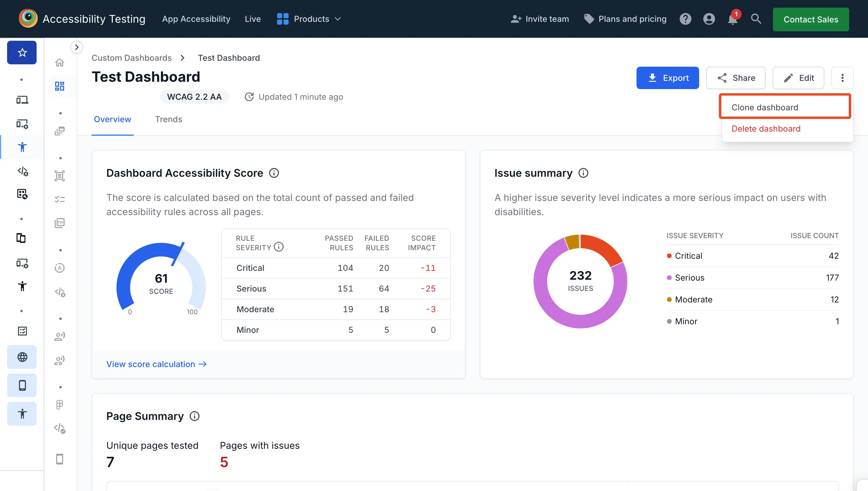Click the refresh icon beside Updated 1 minute ago
The height and width of the screenshot is (491, 868).
pos(249,97)
